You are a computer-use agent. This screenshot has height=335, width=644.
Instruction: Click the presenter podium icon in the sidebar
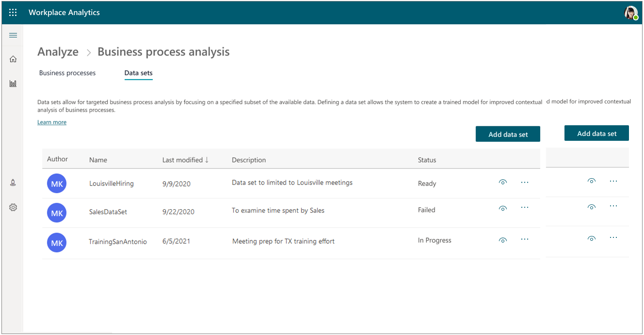pos(13,182)
